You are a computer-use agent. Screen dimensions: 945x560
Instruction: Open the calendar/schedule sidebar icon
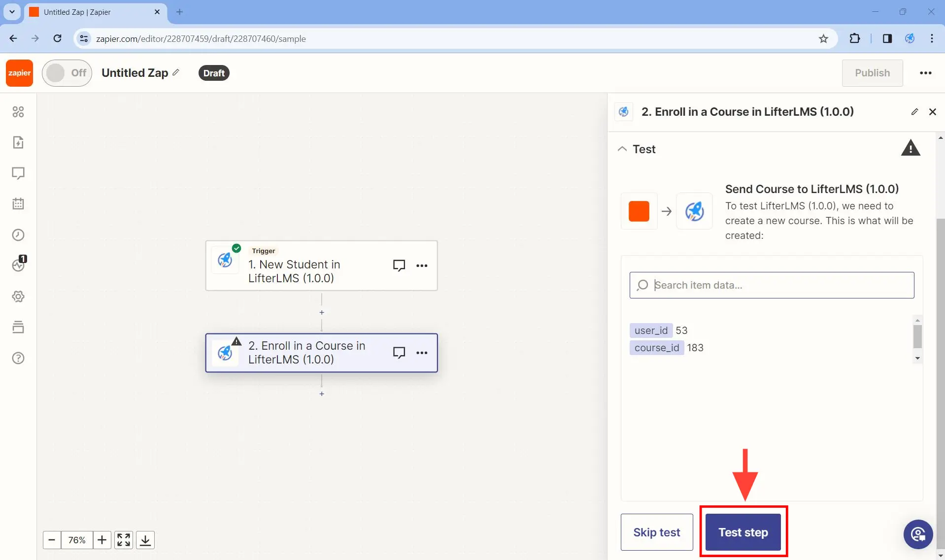[x=18, y=204]
